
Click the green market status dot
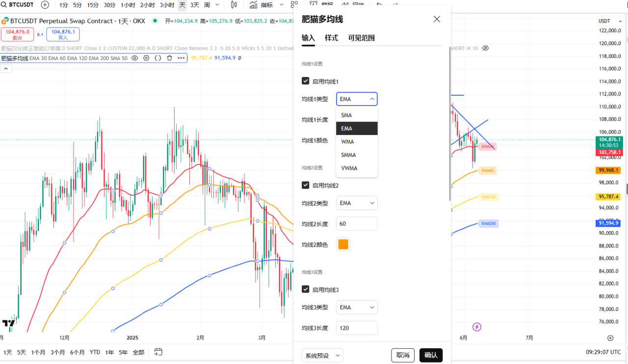[x=155, y=21]
